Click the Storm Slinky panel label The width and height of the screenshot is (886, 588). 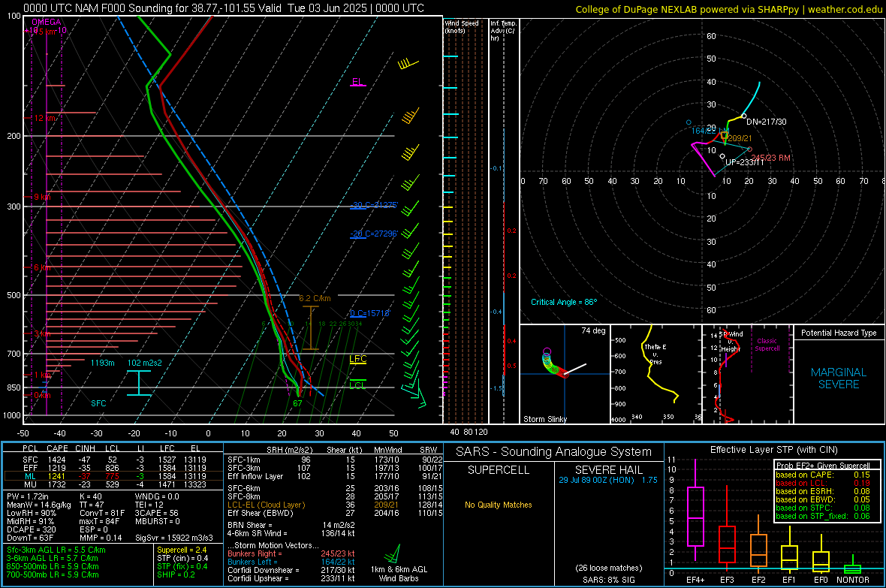click(544, 419)
